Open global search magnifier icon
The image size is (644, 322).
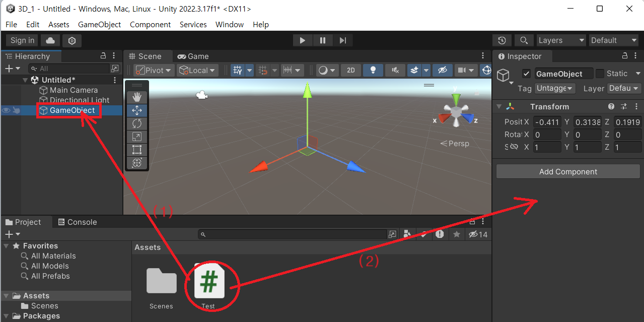click(x=524, y=40)
